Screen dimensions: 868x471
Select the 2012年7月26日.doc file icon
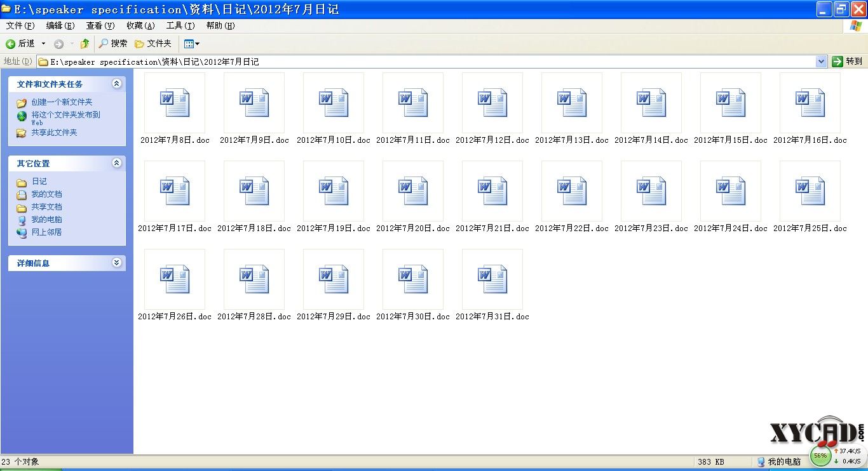click(175, 279)
